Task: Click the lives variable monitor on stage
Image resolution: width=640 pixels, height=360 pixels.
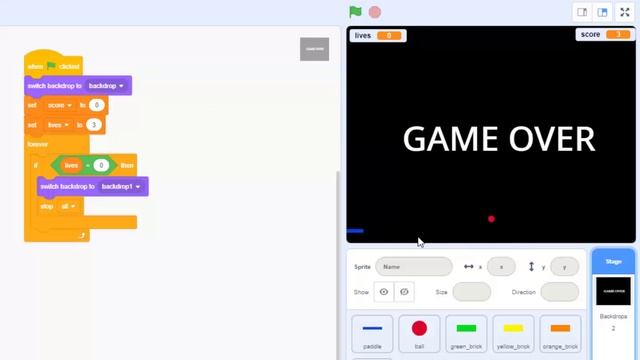Action: 378,36
